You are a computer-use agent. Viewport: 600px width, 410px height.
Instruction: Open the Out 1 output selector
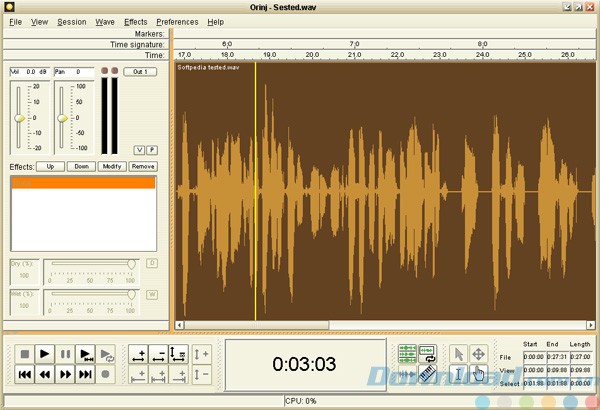point(140,72)
